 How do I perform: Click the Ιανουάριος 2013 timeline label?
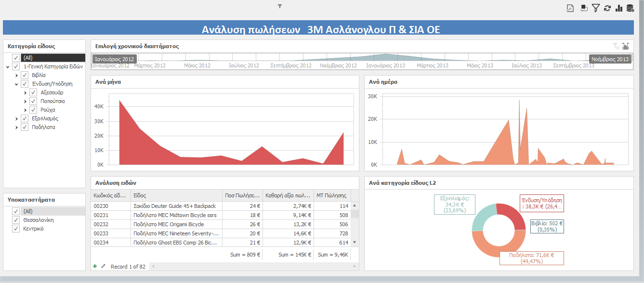click(x=386, y=65)
